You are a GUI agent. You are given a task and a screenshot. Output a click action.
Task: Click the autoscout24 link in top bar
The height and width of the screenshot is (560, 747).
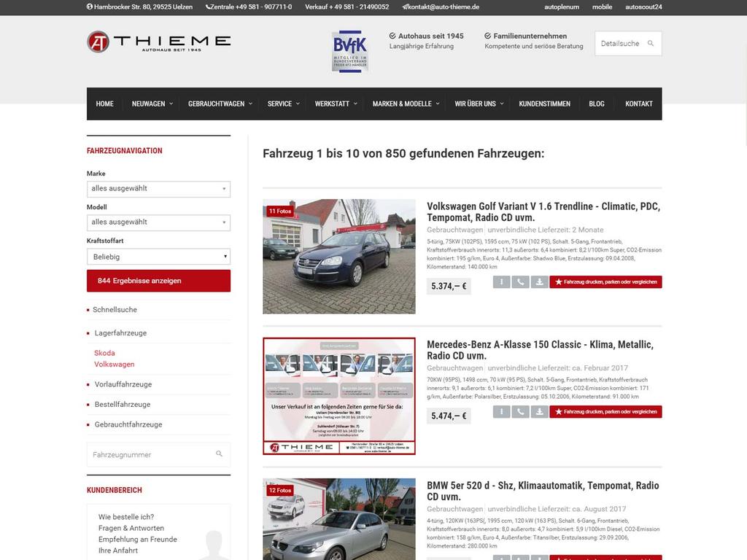pos(643,7)
